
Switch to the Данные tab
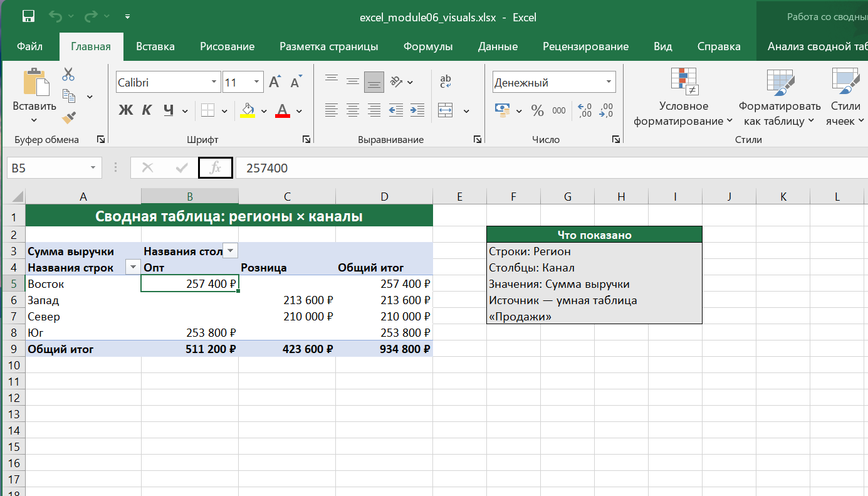(x=498, y=46)
